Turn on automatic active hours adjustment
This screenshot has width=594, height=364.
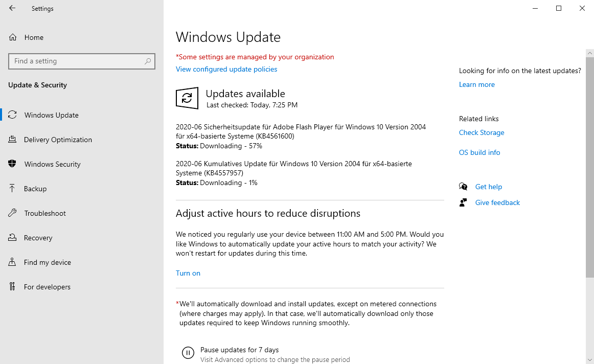pyautogui.click(x=188, y=273)
